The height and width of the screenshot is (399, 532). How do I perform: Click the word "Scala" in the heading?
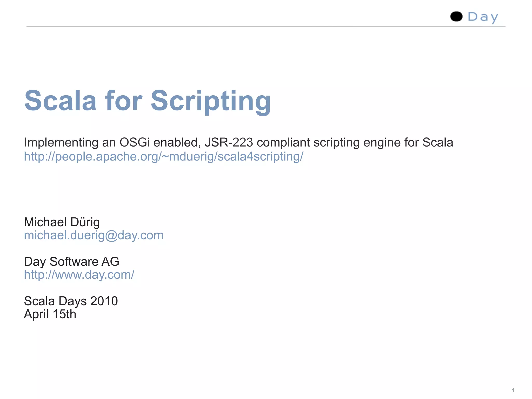point(60,101)
